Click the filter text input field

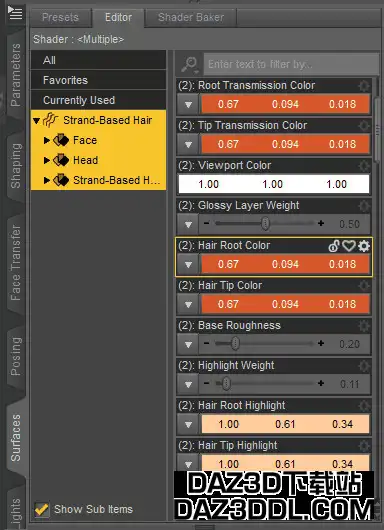pyautogui.click(x=290, y=64)
